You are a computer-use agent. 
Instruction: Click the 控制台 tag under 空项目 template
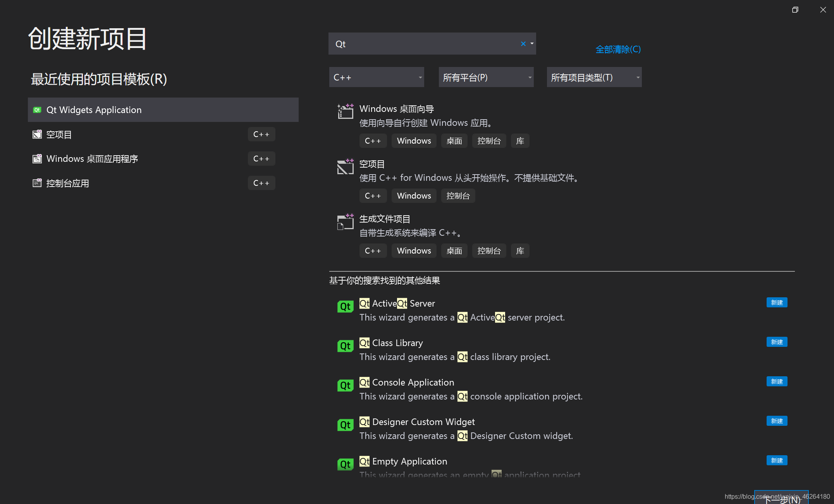click(x=458, y=196)
